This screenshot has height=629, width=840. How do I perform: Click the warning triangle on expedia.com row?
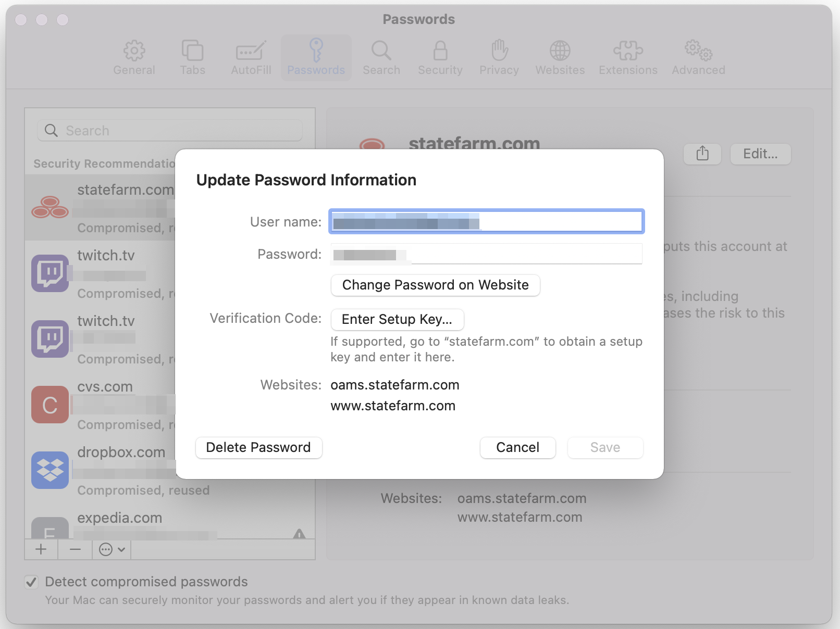[x=299, y=534]
